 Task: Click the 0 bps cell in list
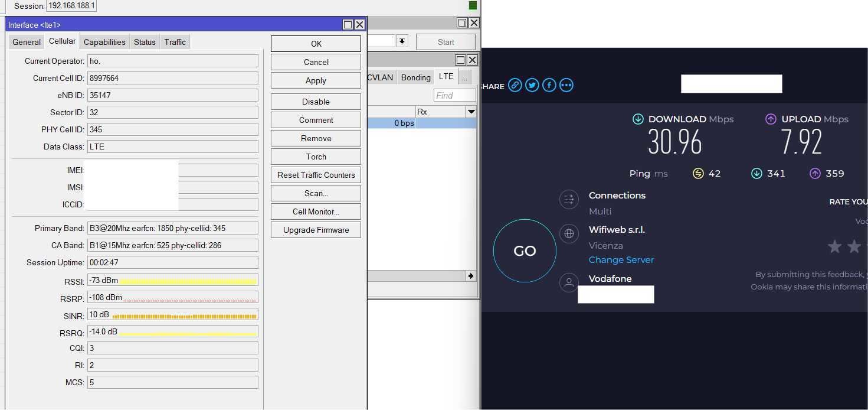click(392, 123)
